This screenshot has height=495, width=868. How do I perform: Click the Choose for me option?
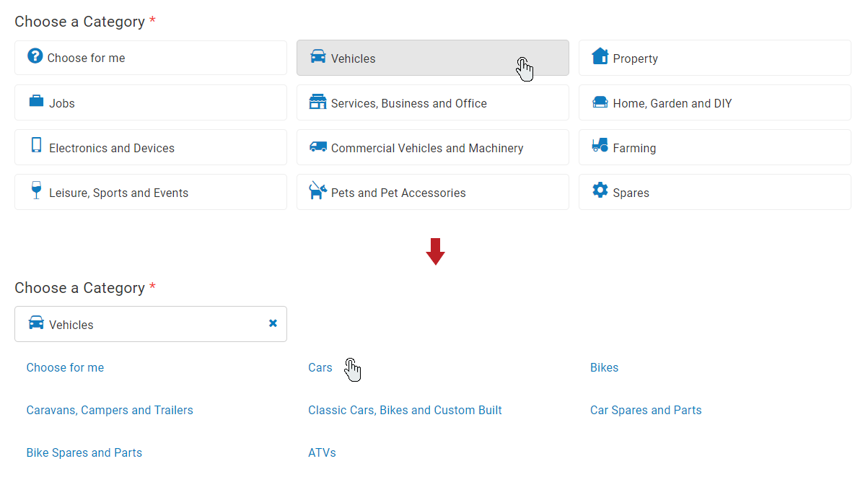coord(65,367)
